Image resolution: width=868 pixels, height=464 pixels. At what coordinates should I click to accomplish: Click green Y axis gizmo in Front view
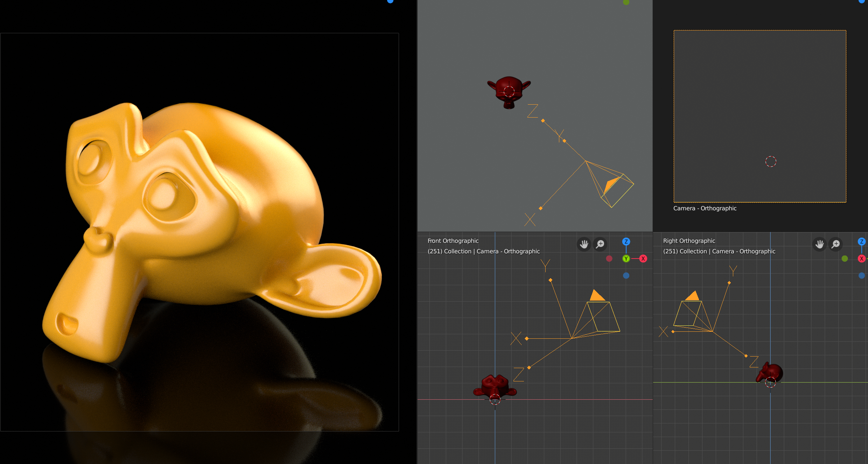(x=626, y=259)
